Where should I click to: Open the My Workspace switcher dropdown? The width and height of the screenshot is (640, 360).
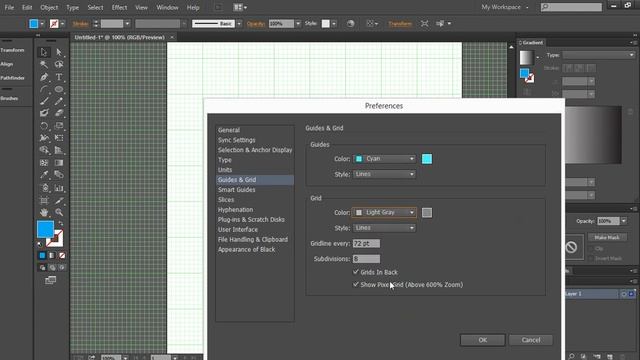505,7
